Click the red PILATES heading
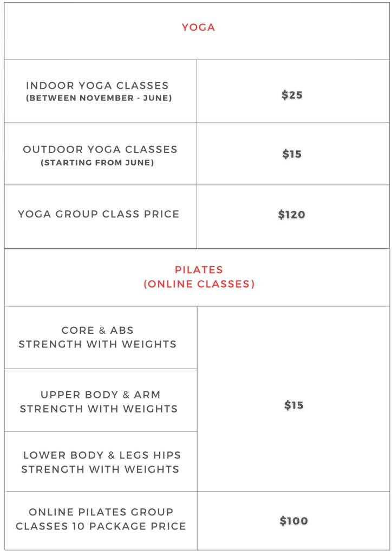 [x=199, y=270]
